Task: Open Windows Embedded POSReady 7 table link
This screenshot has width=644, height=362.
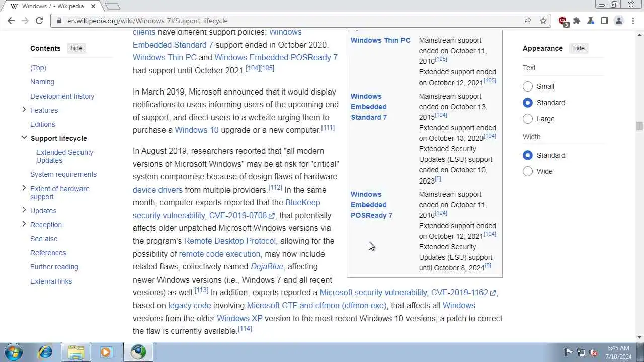Action: coord(371,205)
